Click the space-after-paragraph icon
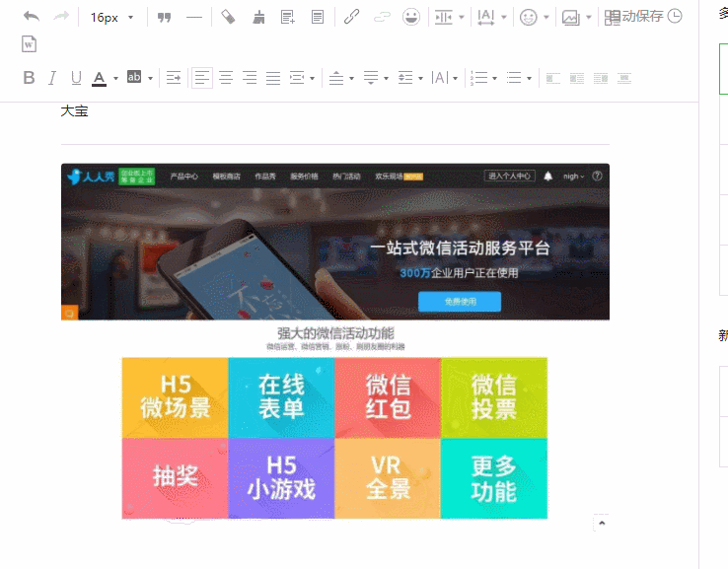Image resolution: width=728 pixels, height=569 pixels. point(371,78)
